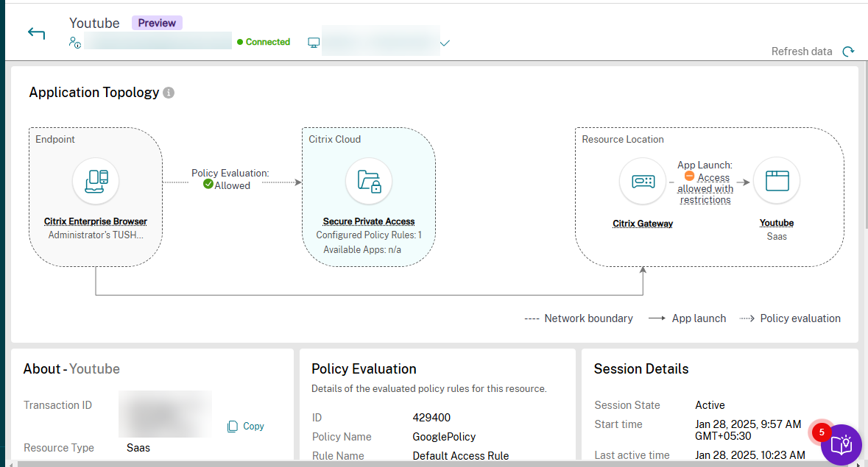Click the green Connected status text
Screen dimensions: 868x467
(x=267, y=42)
